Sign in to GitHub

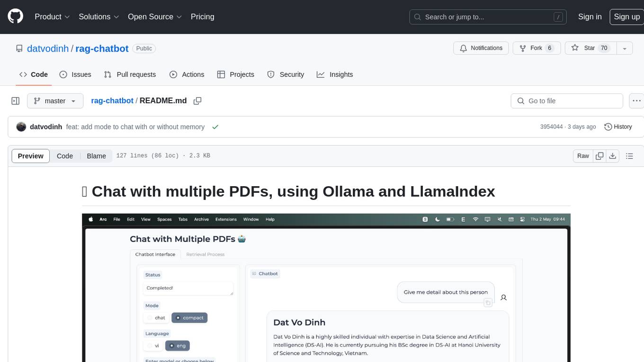tap(590, 17)
